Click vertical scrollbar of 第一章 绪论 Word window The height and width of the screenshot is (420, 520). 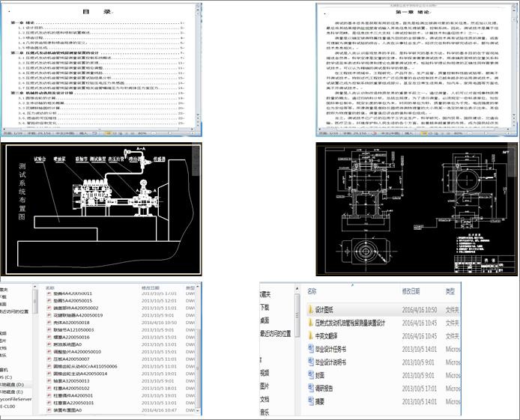[514, 66]
